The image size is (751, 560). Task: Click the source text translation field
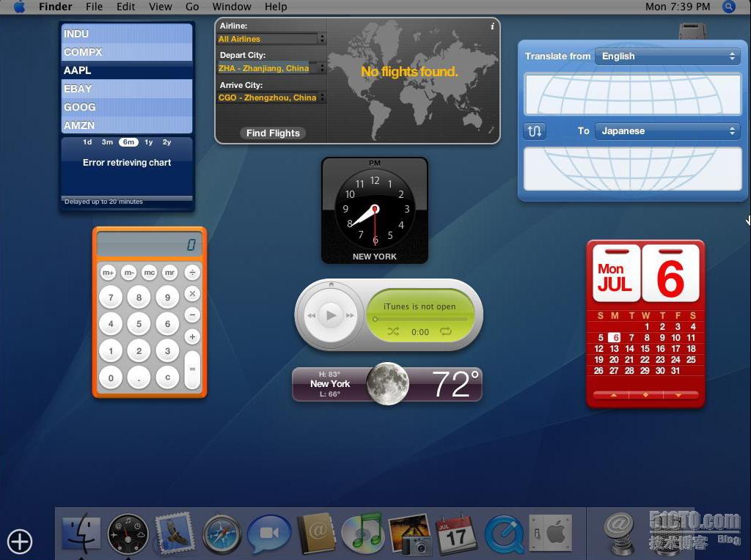click(x=633, y=95)
